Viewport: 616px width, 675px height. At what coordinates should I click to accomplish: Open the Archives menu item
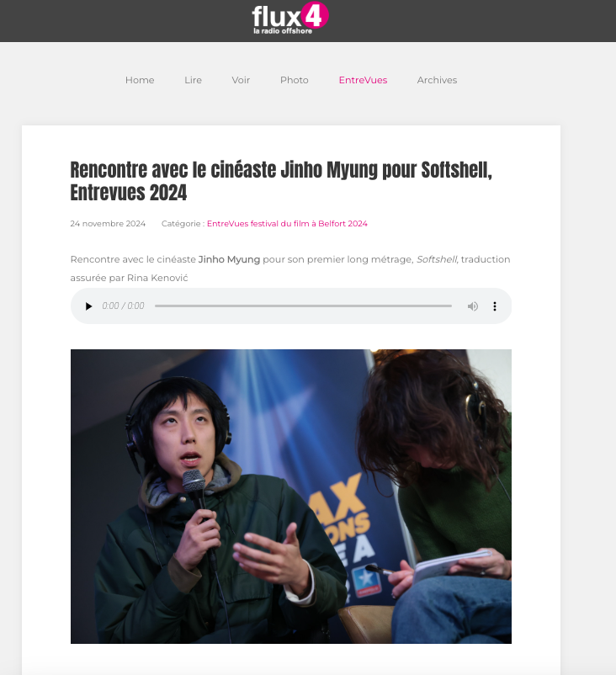[437, 80]
